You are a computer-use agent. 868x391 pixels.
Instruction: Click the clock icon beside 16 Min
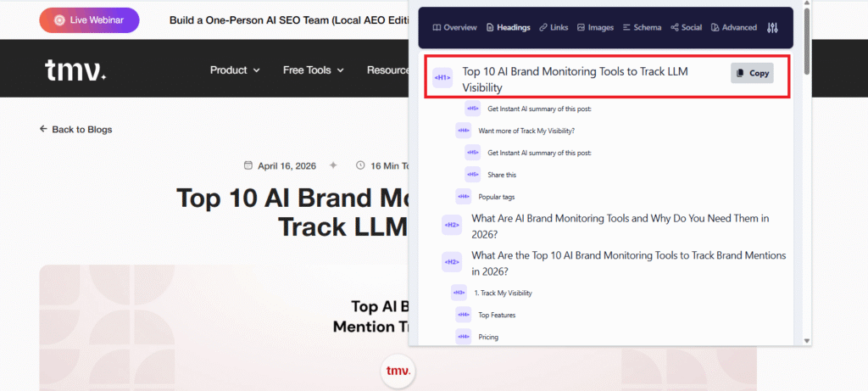[x=360, y=165]
